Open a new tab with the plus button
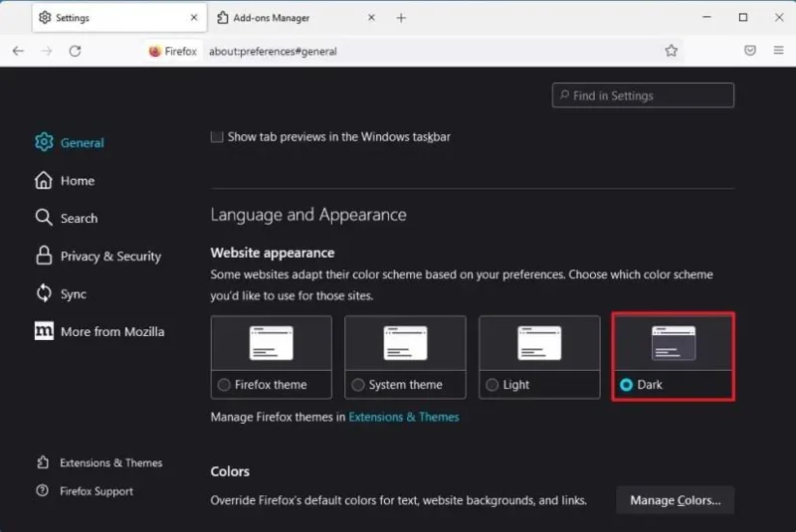Screen dimensions: 796x532 (x=401, y=18)
